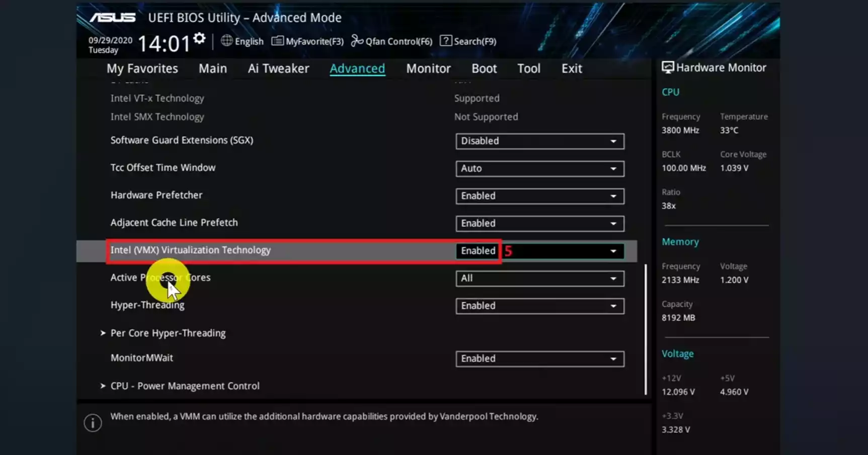Expand CPU - Power Management Control

point(184,386)
